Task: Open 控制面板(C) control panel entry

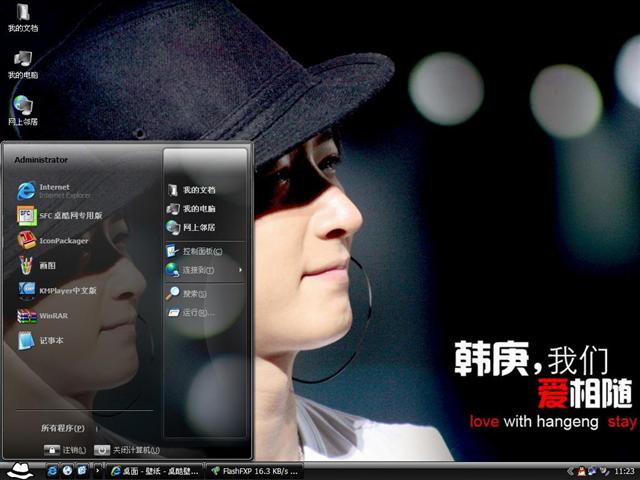Action: click(x=195, y=251)
